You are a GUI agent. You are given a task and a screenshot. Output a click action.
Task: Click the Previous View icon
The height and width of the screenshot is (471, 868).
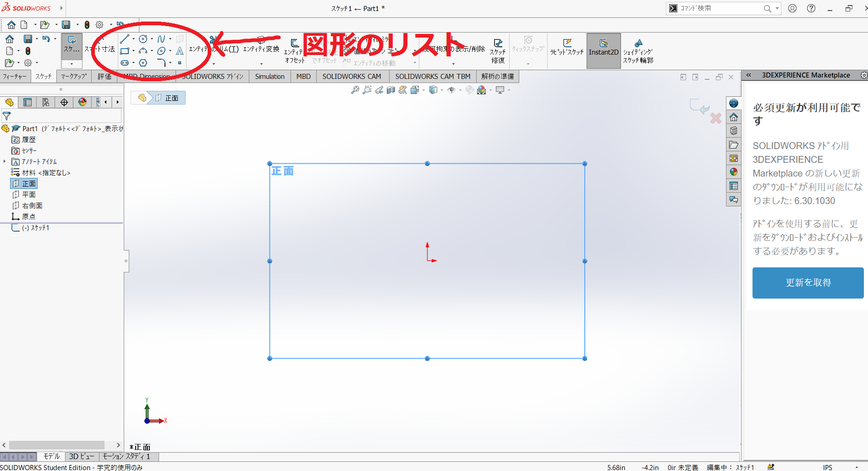379,90
